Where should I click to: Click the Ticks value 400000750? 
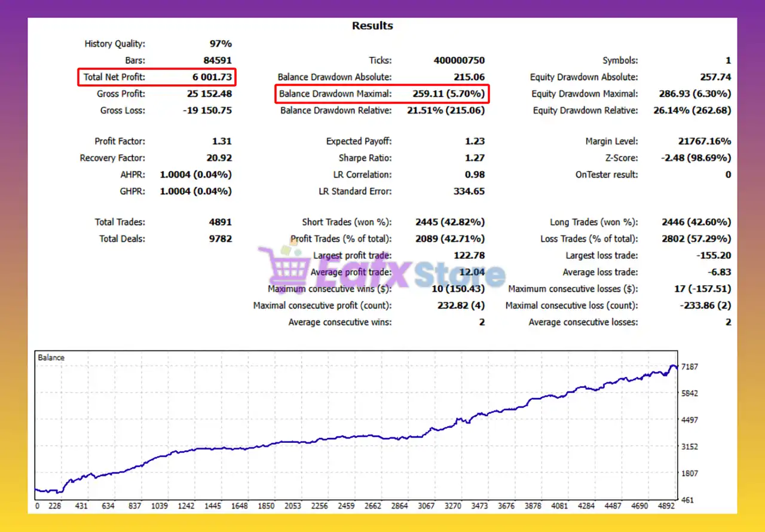point(459,60)
